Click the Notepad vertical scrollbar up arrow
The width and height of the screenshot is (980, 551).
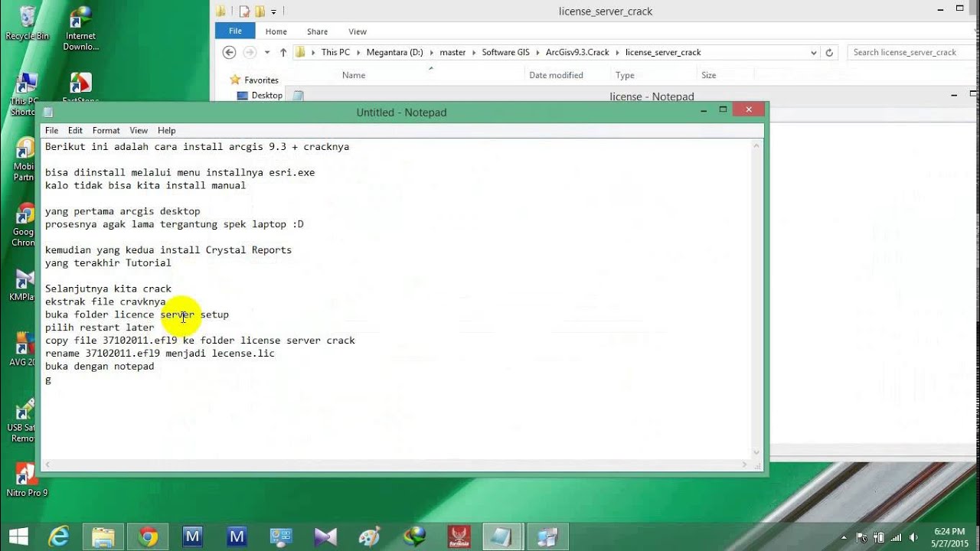tap(757, 145)
